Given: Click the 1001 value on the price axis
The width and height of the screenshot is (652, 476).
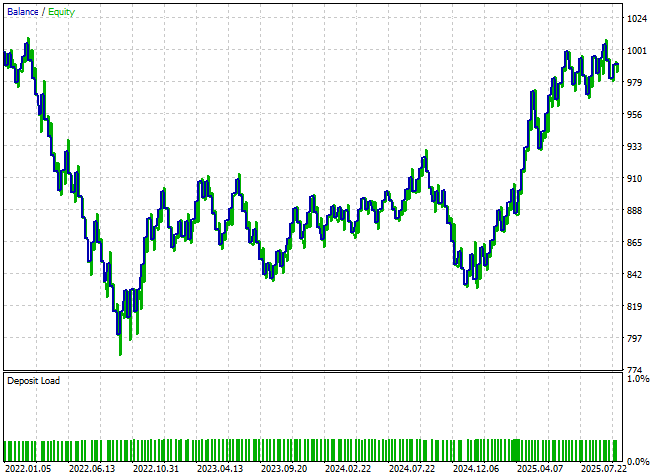Looking at the screenshot, I should tap(637, 50).
